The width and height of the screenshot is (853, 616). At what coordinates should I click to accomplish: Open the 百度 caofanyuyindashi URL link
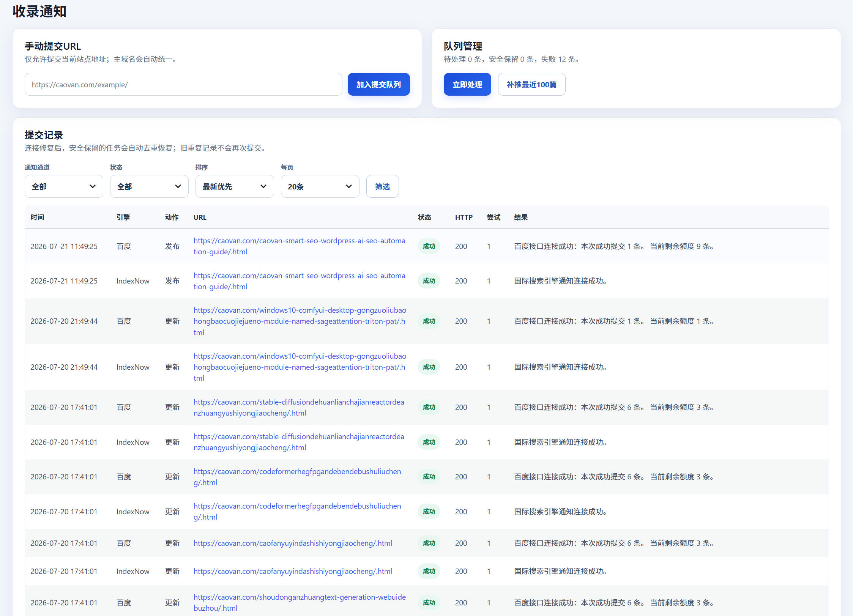click(293, 543)
